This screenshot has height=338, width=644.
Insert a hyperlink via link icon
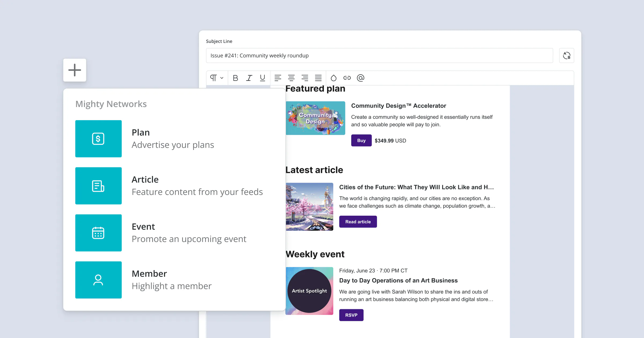point(347,78)
